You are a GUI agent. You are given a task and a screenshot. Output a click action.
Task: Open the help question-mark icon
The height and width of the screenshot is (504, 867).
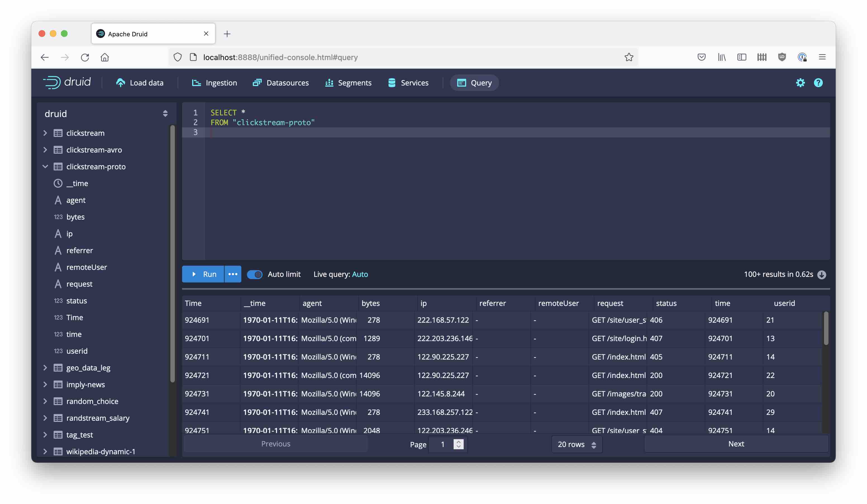point(818,83)
